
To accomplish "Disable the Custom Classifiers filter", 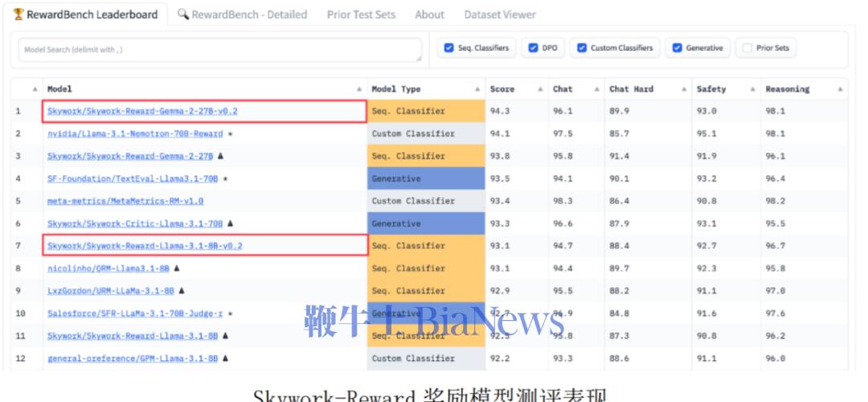I will pos(582,48).
